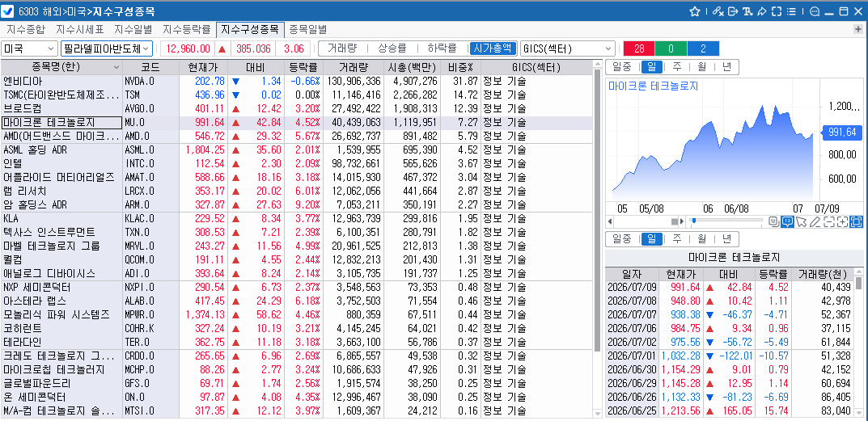Open the 미국 country dropdown
The image size is (868, 421).
click(x=29, y=48)
